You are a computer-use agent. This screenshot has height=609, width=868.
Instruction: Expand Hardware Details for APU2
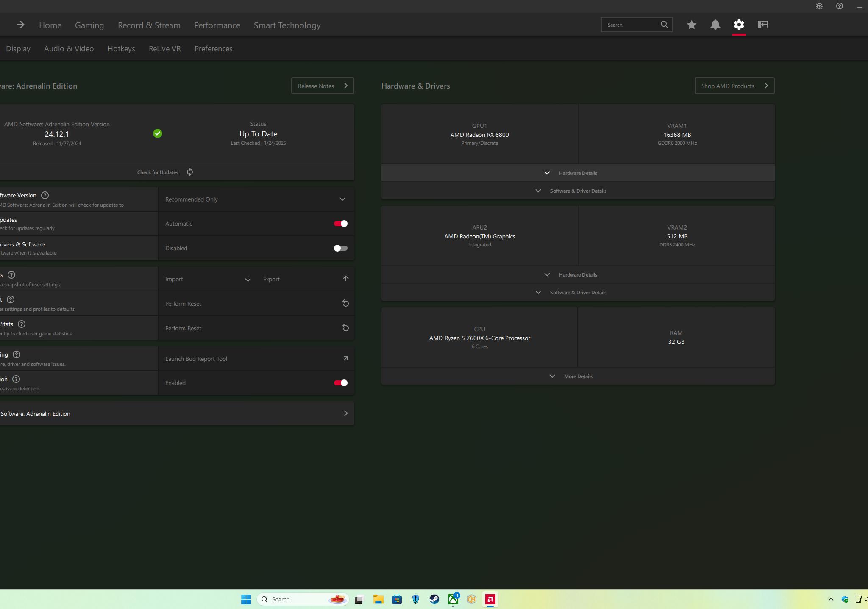tap(578, 274)
